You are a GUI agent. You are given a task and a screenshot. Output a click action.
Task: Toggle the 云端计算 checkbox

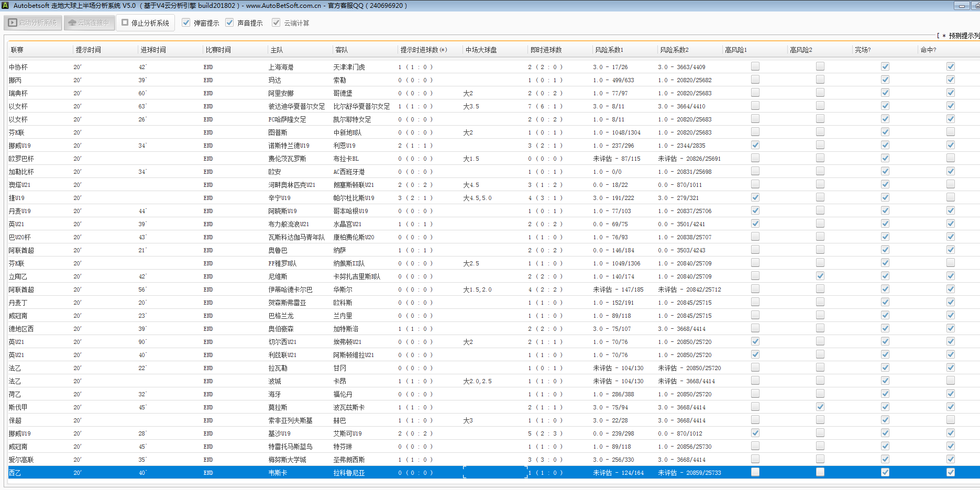pos(276,23)
